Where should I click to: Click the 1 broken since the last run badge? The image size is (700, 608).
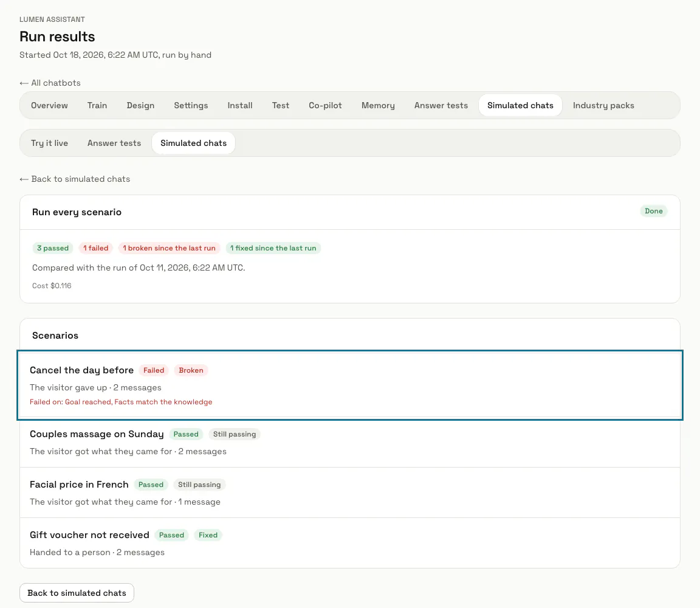(169, 248)
